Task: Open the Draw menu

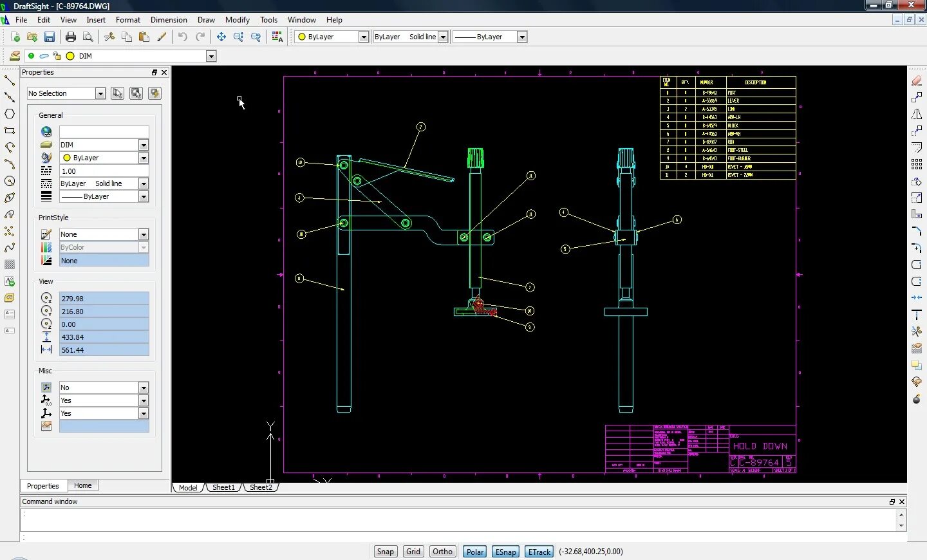Action: (206, 20)
